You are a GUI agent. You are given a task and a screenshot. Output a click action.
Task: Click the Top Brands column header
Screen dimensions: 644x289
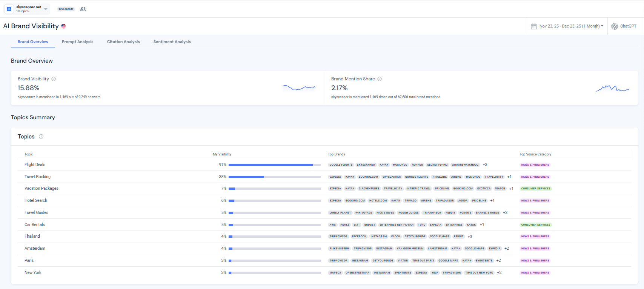[x=337, y=154]
